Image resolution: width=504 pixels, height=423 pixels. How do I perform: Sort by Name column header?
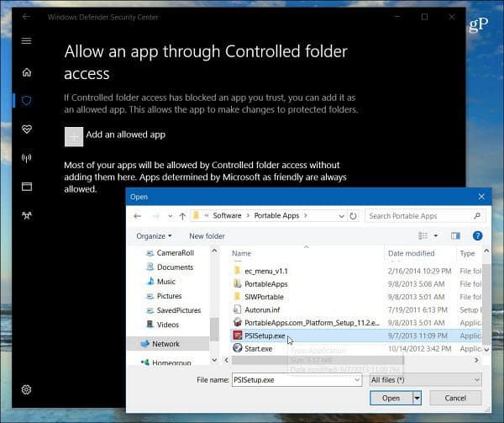(241, 253)
